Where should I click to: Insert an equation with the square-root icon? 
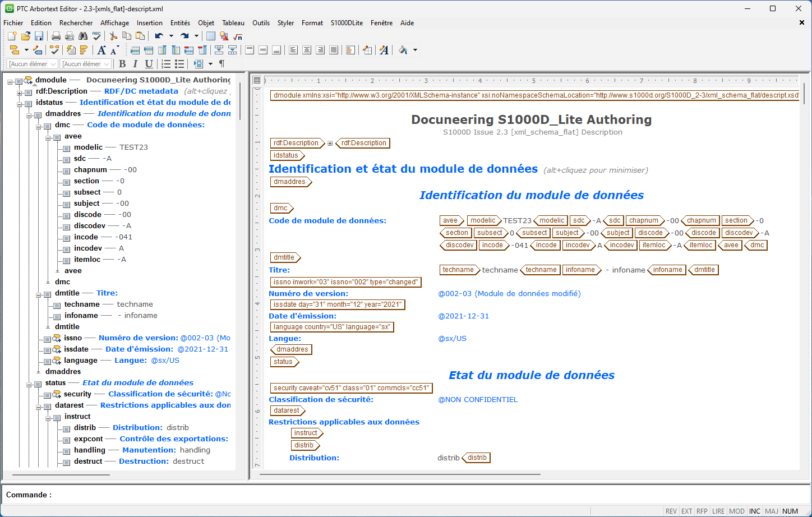pyautogui.click(x=238, y=36)
